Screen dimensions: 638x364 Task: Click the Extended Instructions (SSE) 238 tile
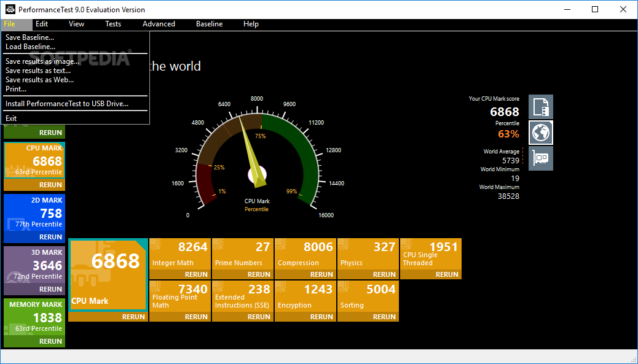243,296
